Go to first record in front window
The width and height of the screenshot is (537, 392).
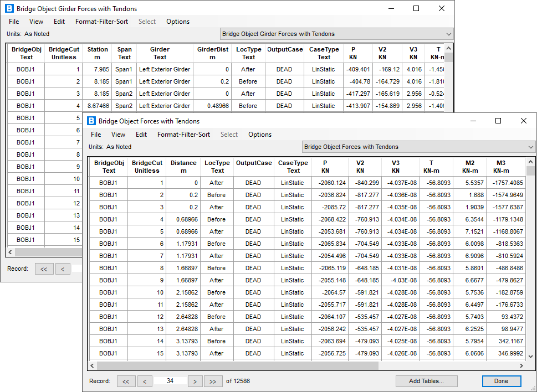point(126,381)
